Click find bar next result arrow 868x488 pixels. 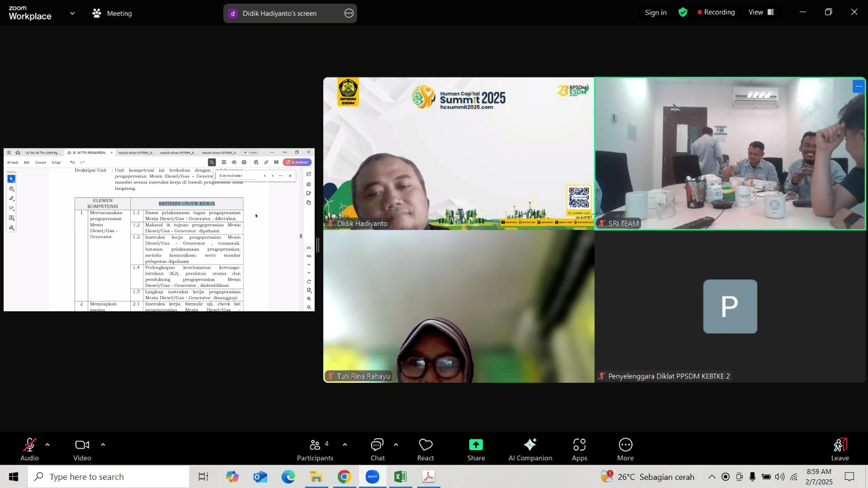click(x=272, y=176)
